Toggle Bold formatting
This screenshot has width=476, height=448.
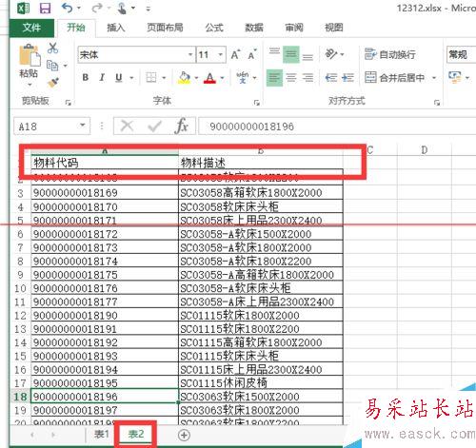coord(85,77)
